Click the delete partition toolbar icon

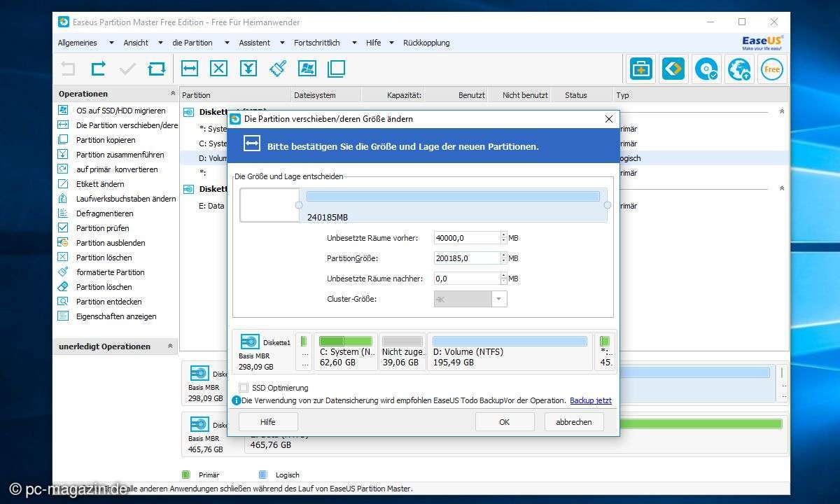[x=219, y=69]
